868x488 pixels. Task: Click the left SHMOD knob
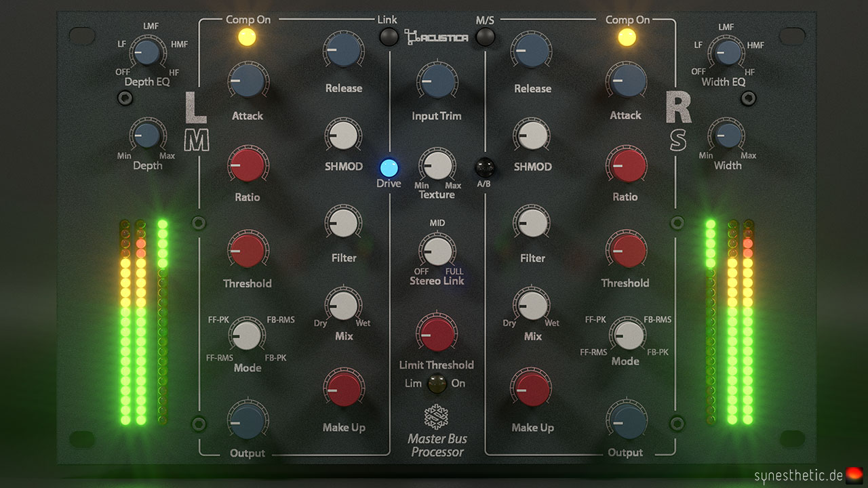[x=344, y=134]
